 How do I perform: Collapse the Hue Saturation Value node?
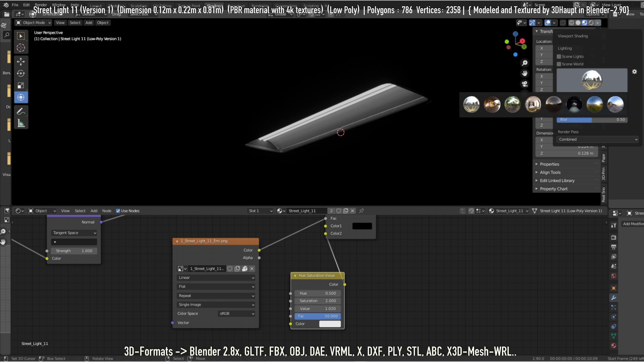tap(295, 276)
